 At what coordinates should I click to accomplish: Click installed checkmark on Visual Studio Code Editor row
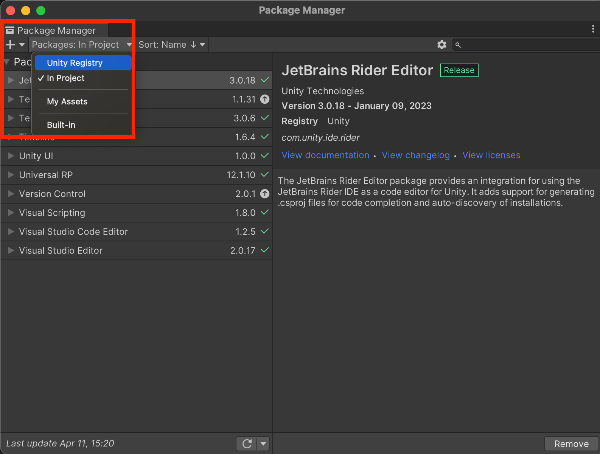point(264,231)
